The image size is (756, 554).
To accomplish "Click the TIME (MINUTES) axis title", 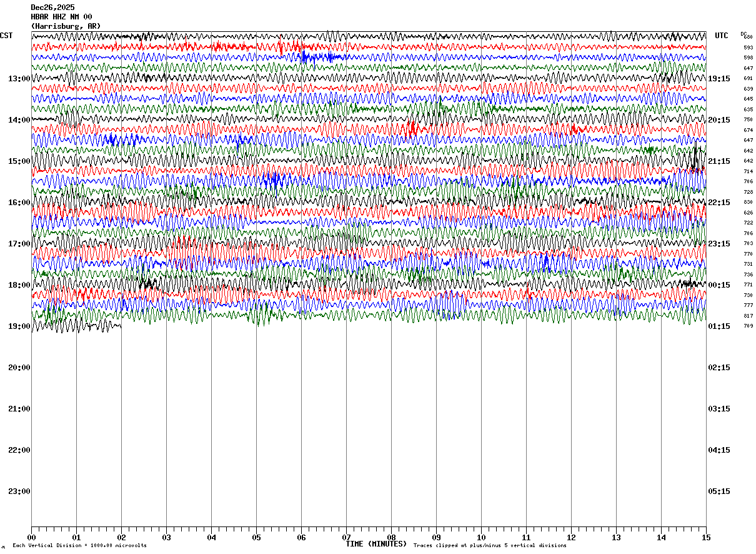I will pyautogui.click(x=376, y=544).
